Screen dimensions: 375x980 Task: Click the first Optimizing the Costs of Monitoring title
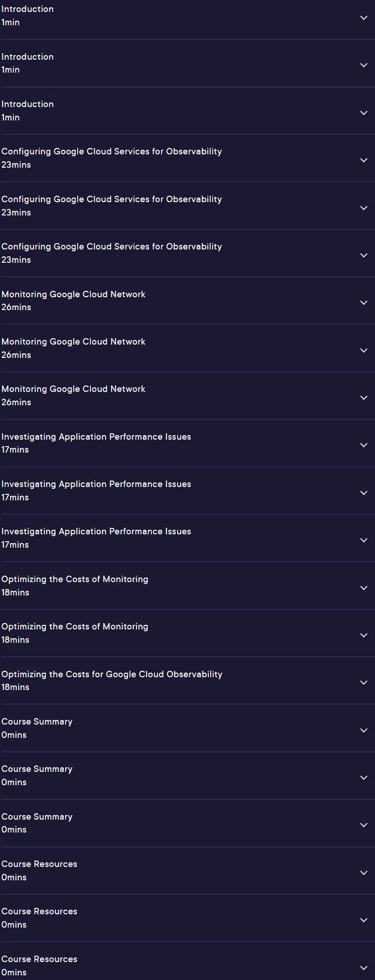point(75,579)
